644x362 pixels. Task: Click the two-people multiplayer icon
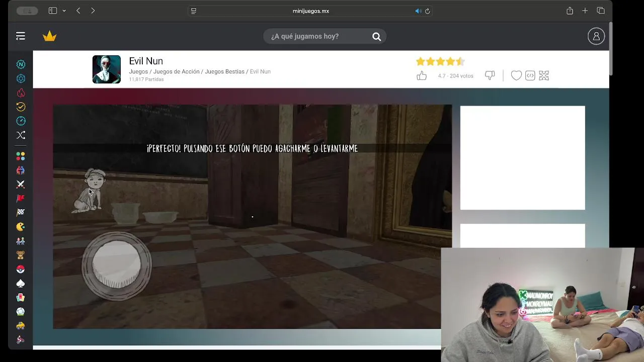(21, 241)
